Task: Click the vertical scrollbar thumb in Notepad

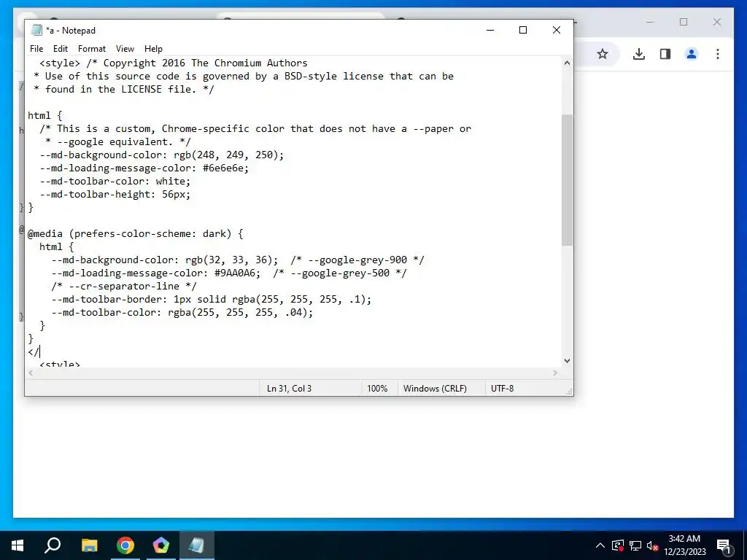Action: 567,180
